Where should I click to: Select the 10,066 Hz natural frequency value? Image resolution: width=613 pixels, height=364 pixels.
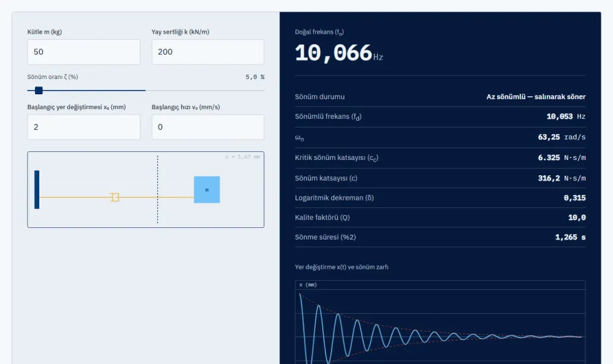pyautogui.click(x=339, y=53)
